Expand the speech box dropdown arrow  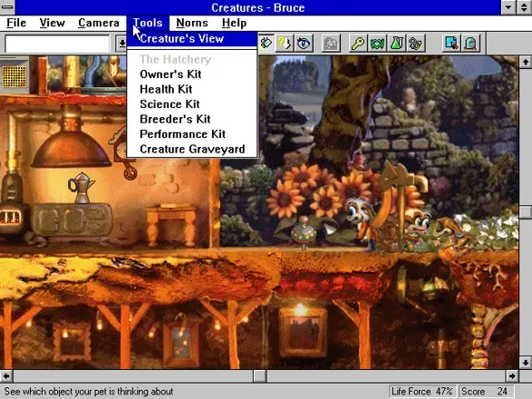[121, 44]
